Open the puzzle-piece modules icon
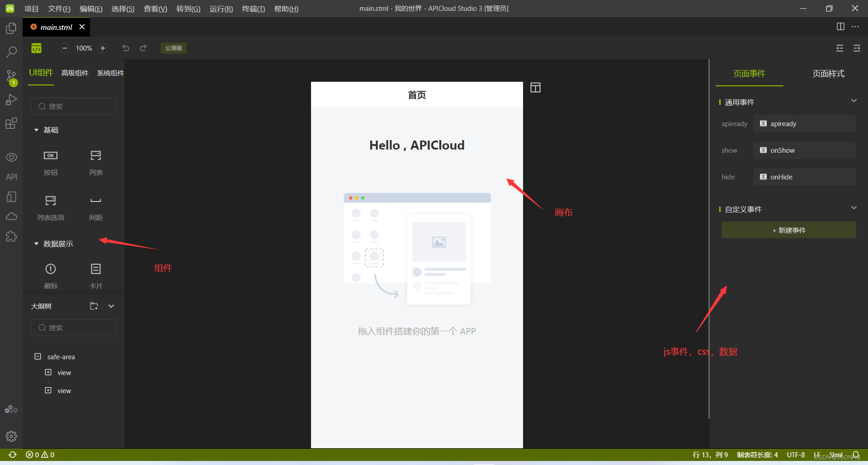 click(11, 236)
